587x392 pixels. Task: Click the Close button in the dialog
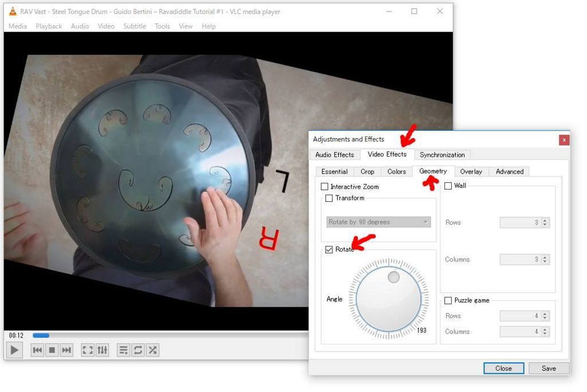pyautogui.click(x=503, y=369)
